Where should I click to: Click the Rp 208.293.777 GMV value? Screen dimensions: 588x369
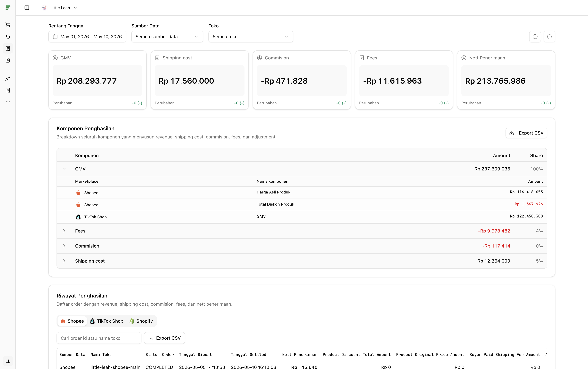coord(87,81)
